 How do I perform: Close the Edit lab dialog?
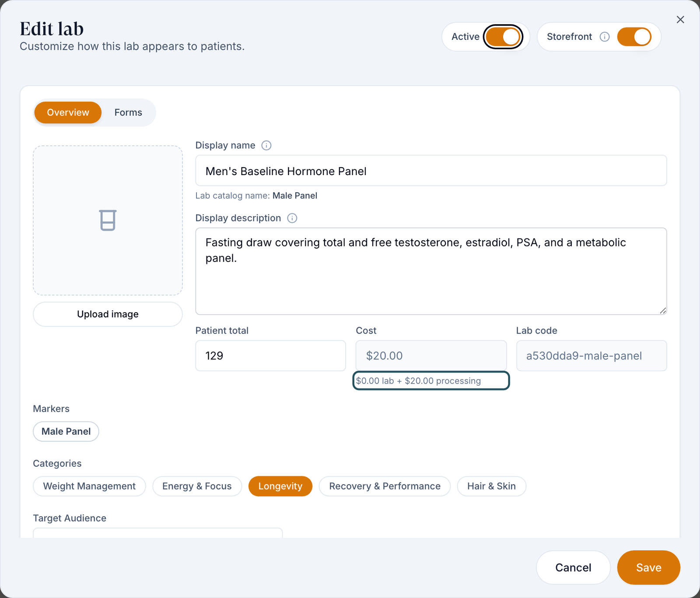click(680, 20)
